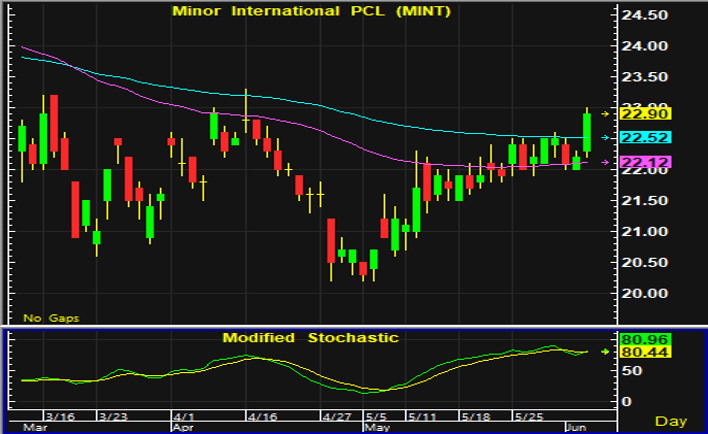Click the 5/25 date label
The width and height of the screenshot is (708, 434).
529,416
